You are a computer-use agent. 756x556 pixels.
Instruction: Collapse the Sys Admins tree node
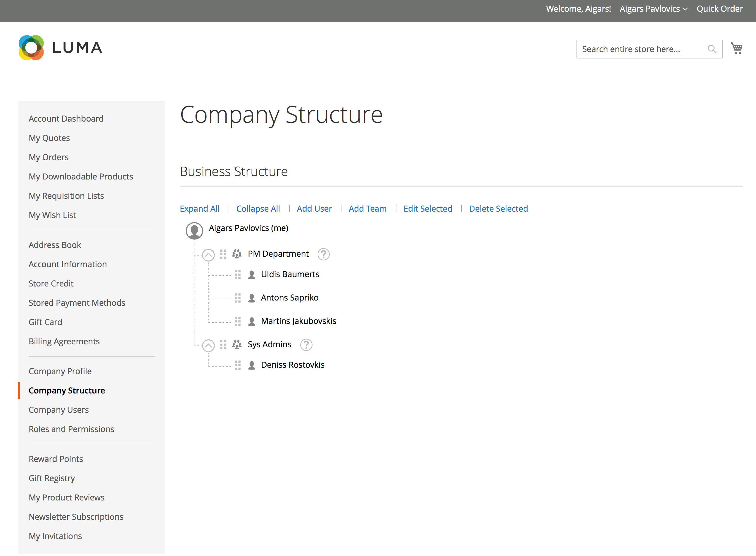[x=208, y=345]
